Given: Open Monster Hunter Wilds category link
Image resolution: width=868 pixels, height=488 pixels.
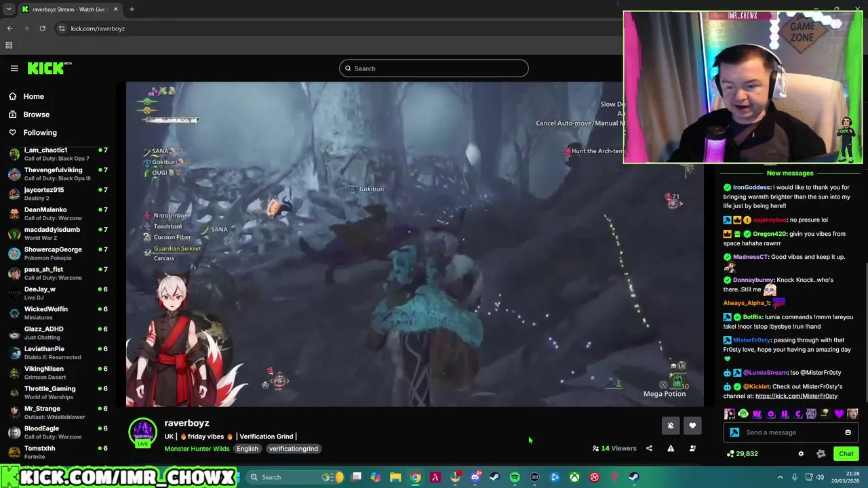Looking at the screenshot, I should (x=197, y=449).
